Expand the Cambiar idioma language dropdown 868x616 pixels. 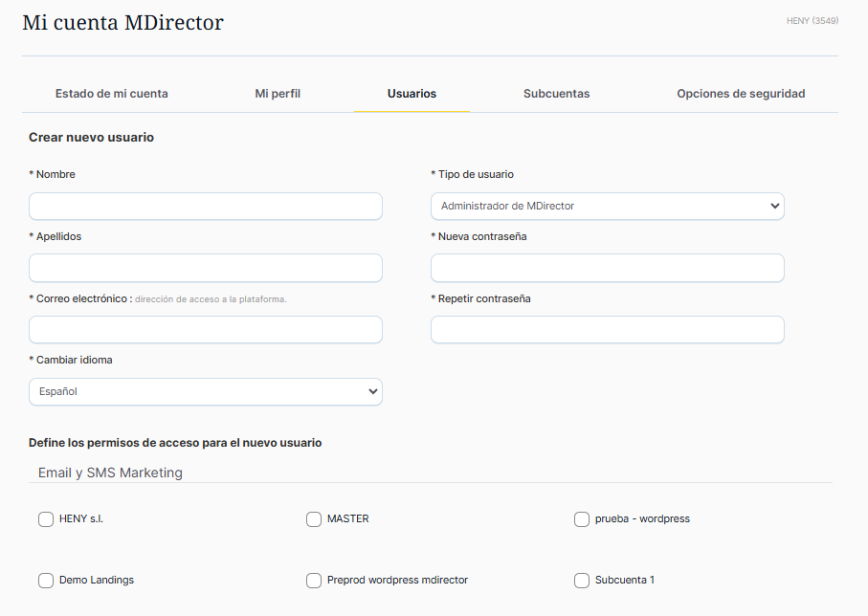click(205, 392)
